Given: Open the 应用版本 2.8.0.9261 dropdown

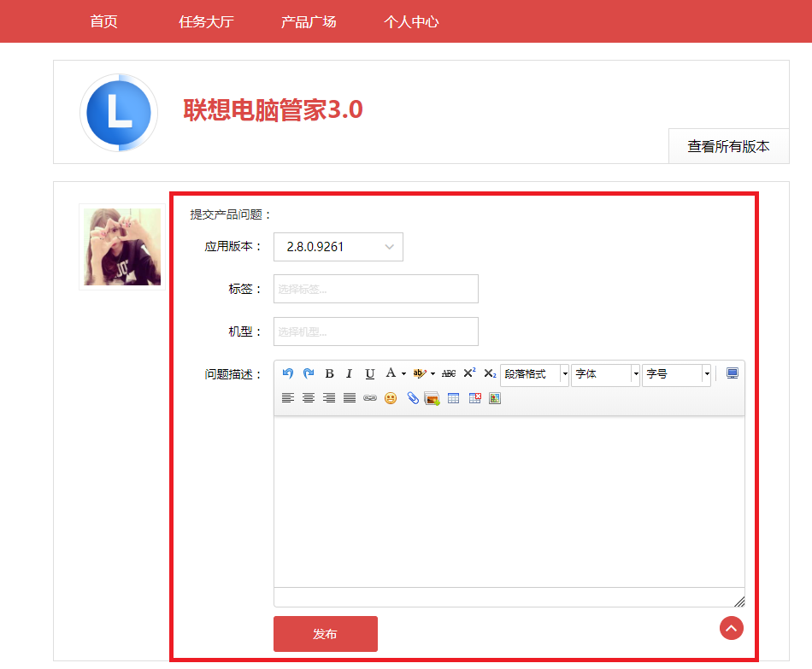Looking at the screenshot, I should pos(338,247).
